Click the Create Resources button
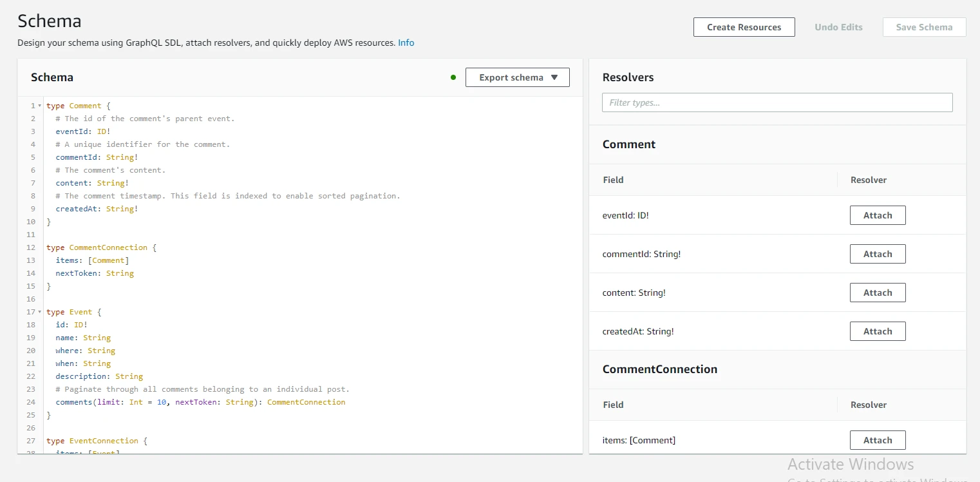This screenshot has width=980, height=482. (x=744, y=27)
